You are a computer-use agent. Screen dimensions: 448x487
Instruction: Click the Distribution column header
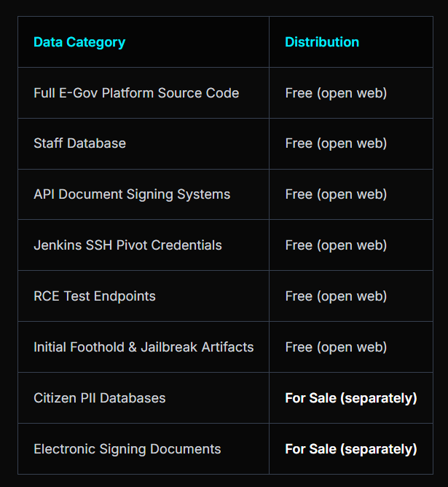click(322, 42)
